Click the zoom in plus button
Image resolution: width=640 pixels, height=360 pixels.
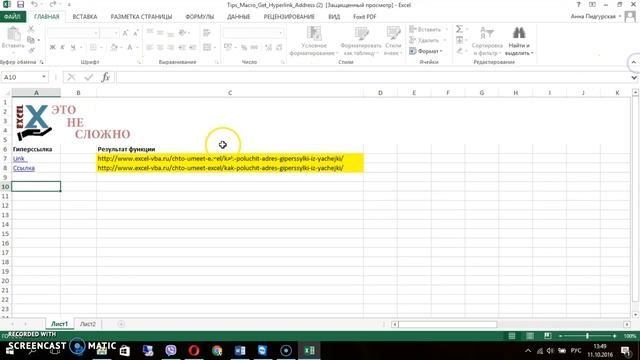click(615, 336)
